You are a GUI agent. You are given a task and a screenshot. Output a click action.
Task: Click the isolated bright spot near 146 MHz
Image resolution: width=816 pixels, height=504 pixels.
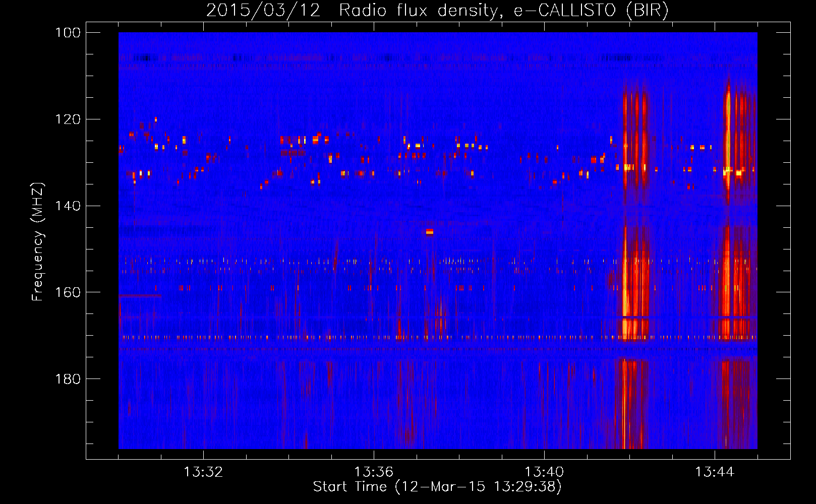pyautogui.click(x=430, y=232)
